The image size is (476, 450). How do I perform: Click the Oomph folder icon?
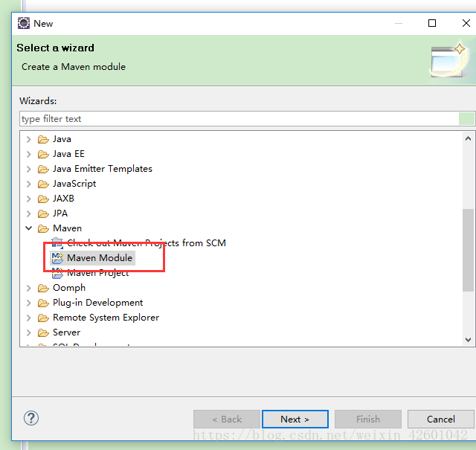tap(43, 288)
